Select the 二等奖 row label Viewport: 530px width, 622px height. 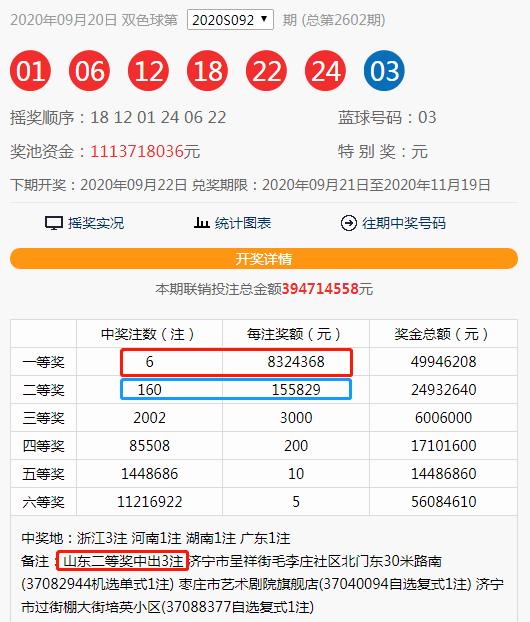[43, 390]
